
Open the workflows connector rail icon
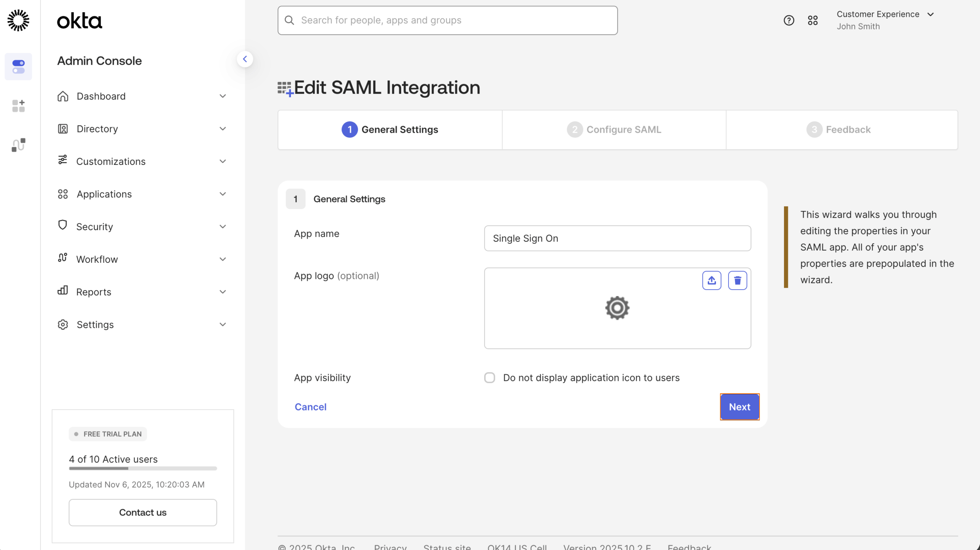18,145
